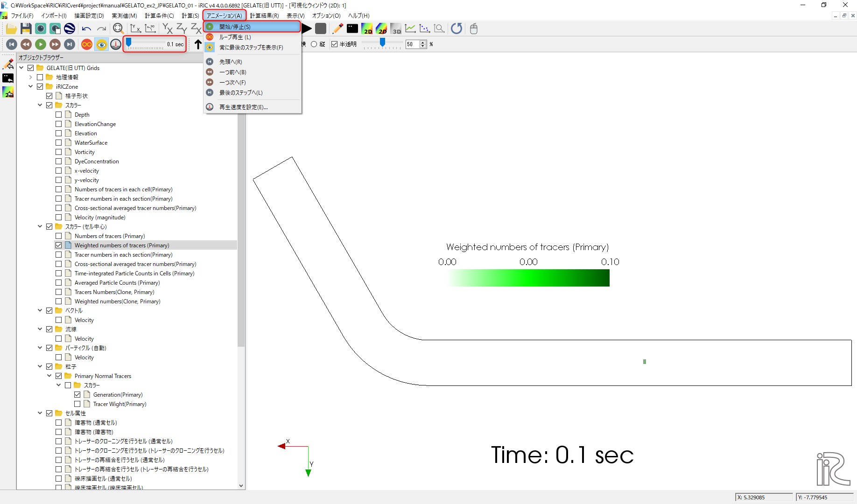Expand the 地理情報 tree node
This screenshot has height=504, width=857.
coord(31,77)
